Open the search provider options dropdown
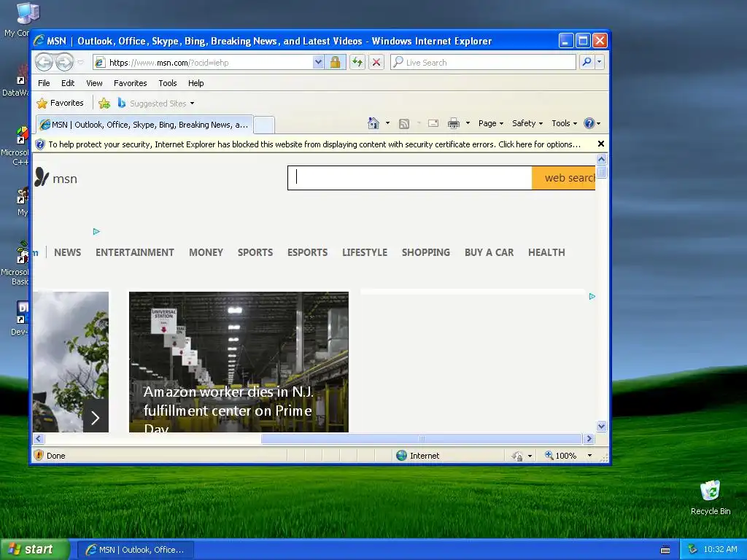This screenshot has width=747, height=560. click(x=600, y=62)
